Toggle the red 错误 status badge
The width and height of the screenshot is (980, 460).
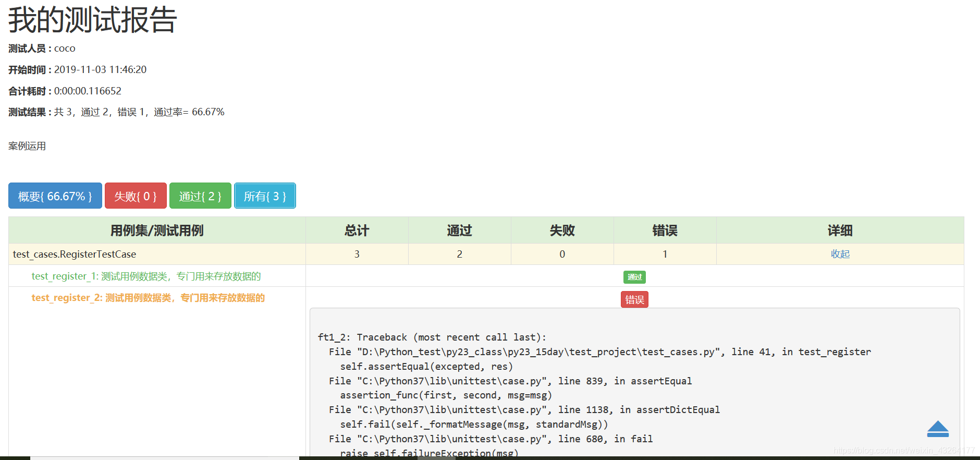point(634,299)
